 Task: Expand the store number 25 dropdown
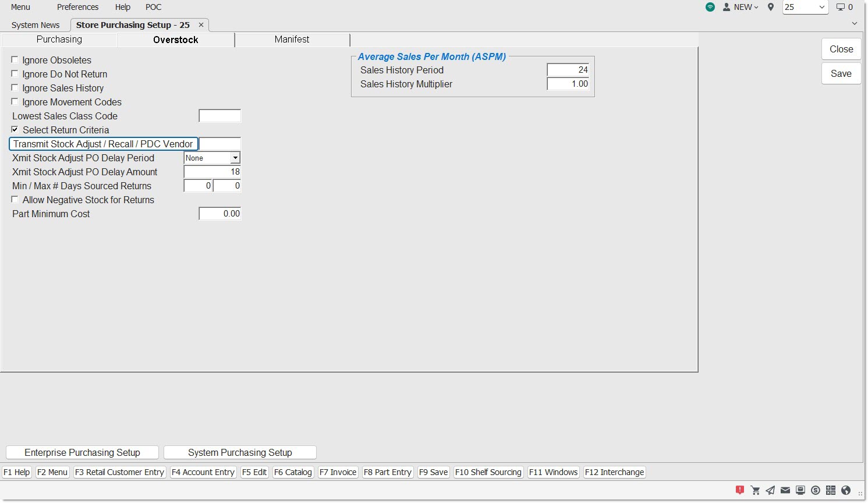tap(821, 7)
